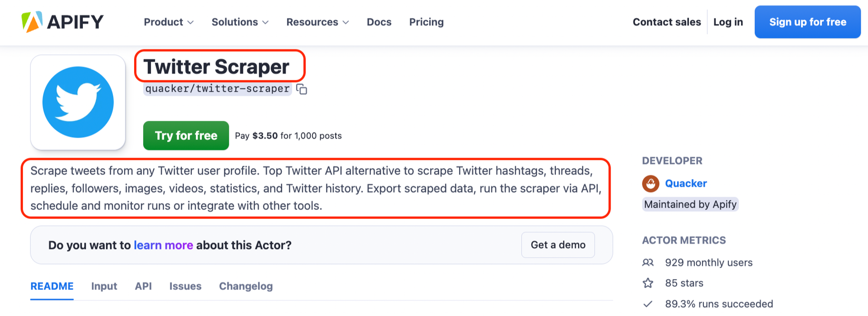This screenshot has width=868, height=316.
Task: Click the Get a demo button
Action: pyautogui.click(x=558, y=245)
